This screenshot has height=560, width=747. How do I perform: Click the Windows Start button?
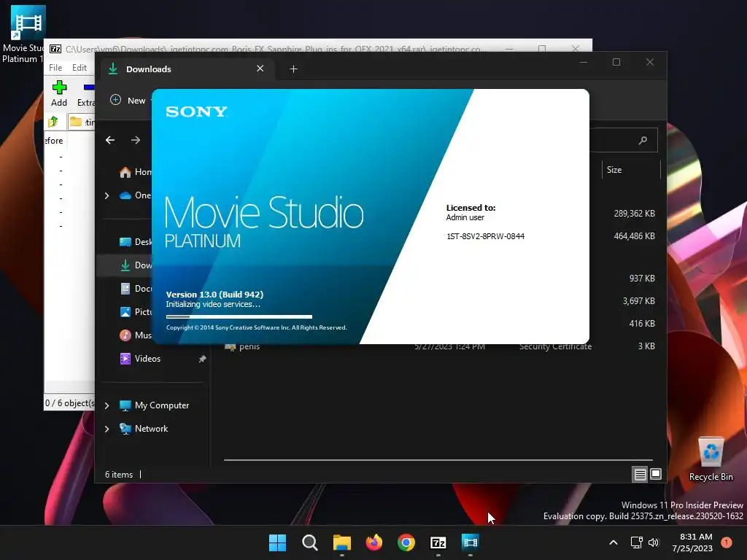277,542
